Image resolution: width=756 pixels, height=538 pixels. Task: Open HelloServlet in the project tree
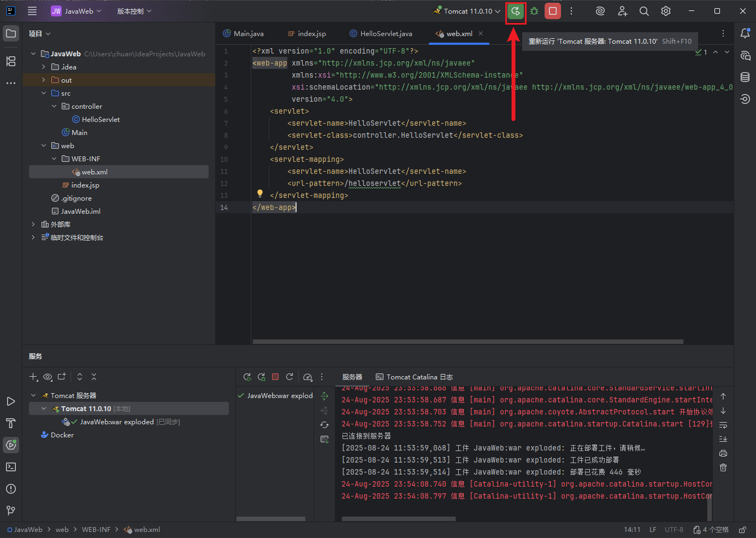coord(95,119)
